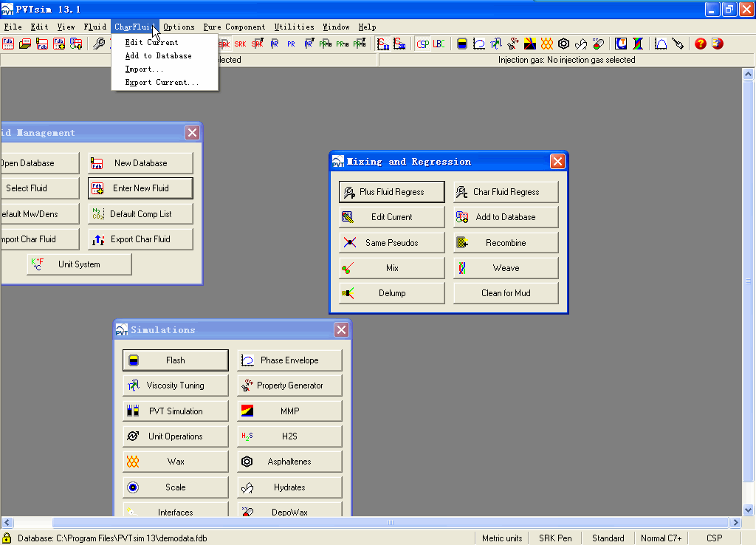Click the Default Comp List button
Viewport: 756px width, 545px height.
click(140, 213)
